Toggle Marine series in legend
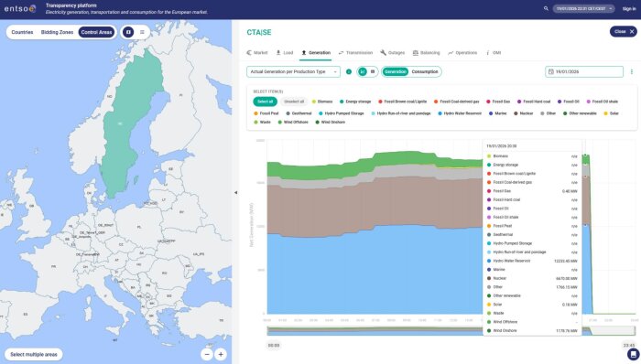Viewport: 641px width, 364px height. pyautogui.click(x=497, y=113)
